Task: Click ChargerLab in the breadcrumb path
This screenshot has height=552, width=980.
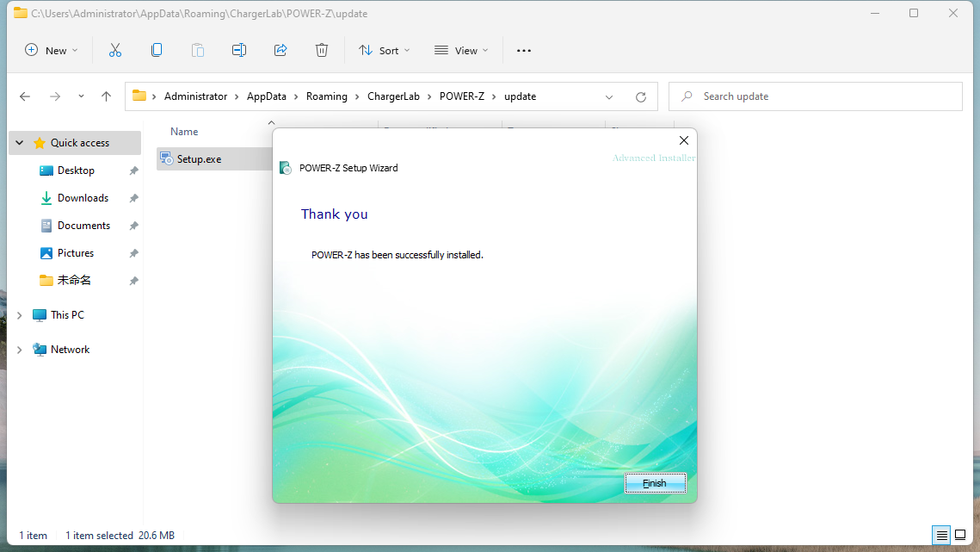Action: tap(393, 96)
